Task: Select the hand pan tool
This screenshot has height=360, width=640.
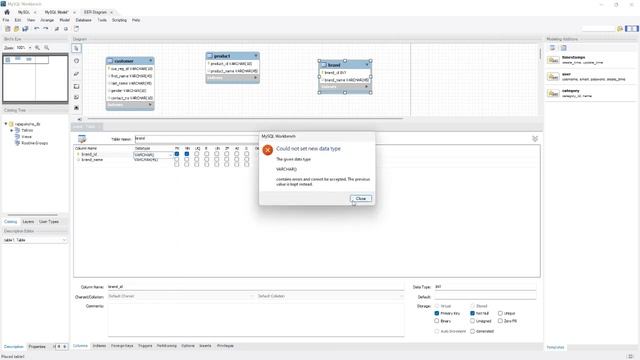Action: click(76, 61)
